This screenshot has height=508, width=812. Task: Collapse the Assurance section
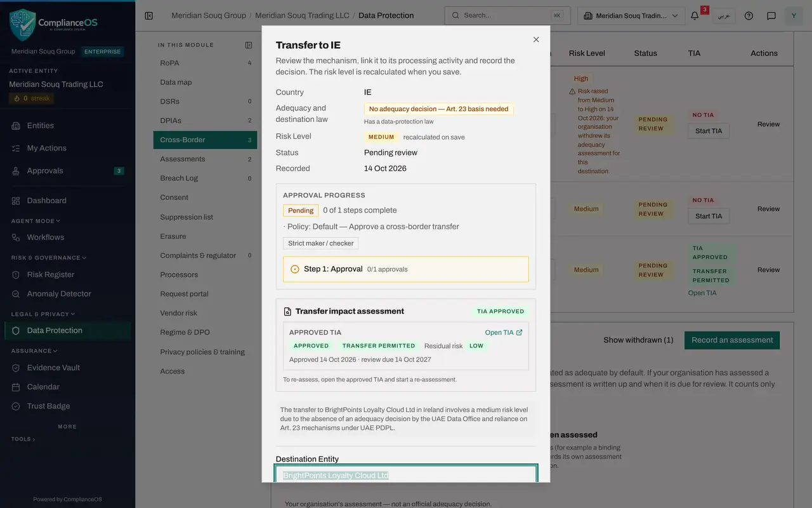[x=34, y=351]
